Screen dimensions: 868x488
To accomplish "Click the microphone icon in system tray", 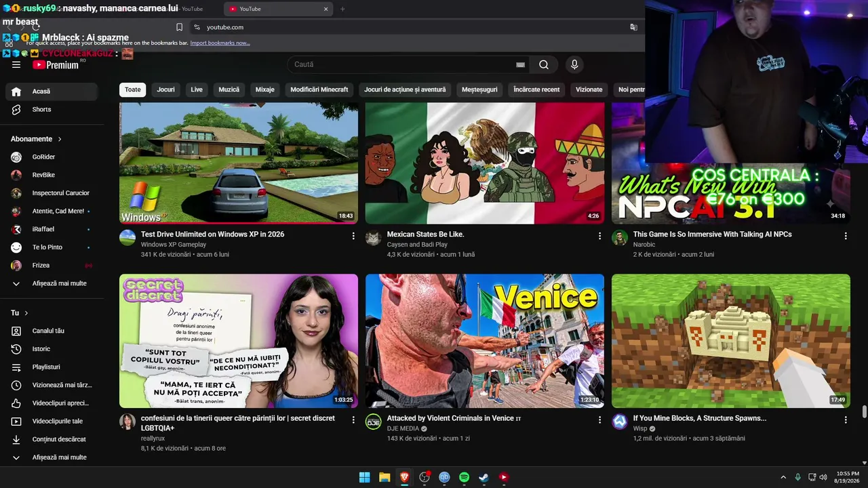I will click(x=797, y=477).
